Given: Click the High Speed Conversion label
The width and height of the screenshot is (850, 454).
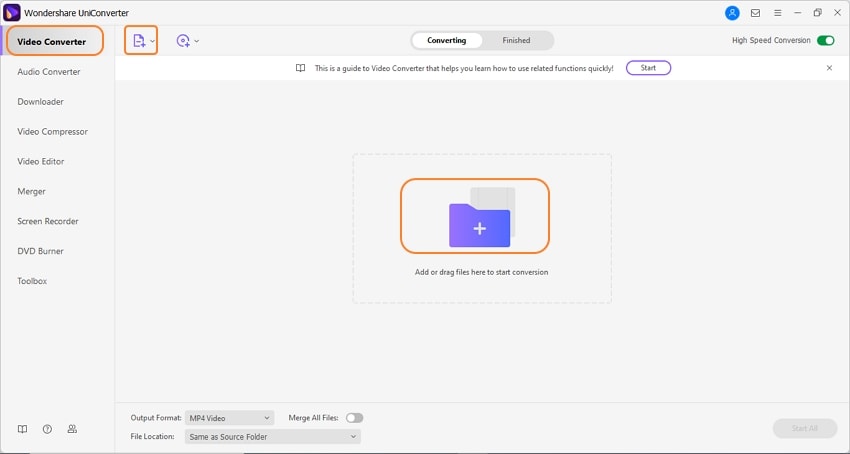Looking at the screenshot, I should pyautogui.click(x=771, y=41).
